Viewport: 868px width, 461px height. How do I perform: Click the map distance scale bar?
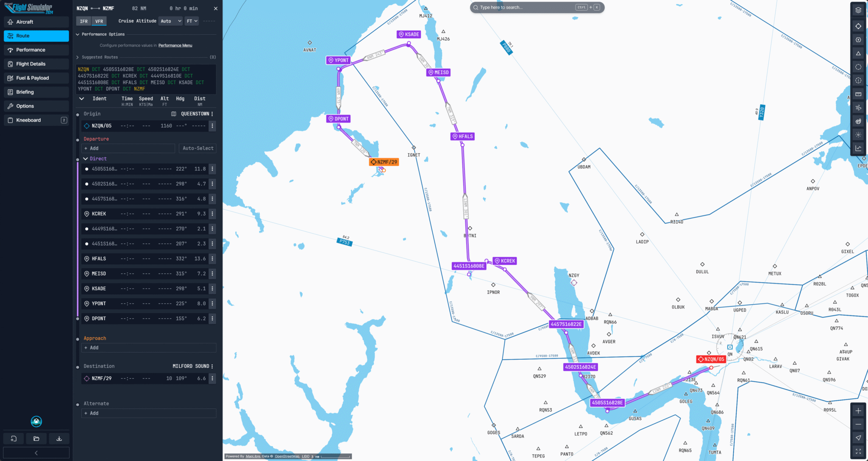coord(331,456)
